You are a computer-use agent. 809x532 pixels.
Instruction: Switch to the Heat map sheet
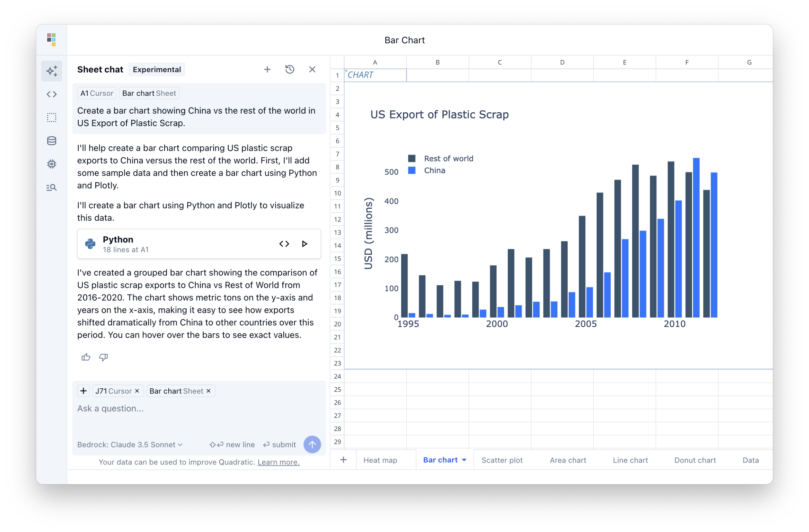tap(380, 460)
